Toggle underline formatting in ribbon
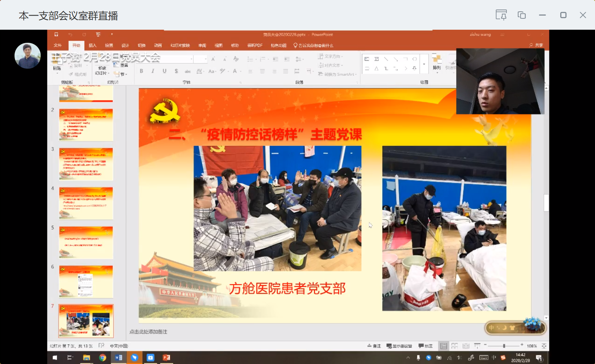The height and width of the screenshot is (364, 595). pos(164,71)
